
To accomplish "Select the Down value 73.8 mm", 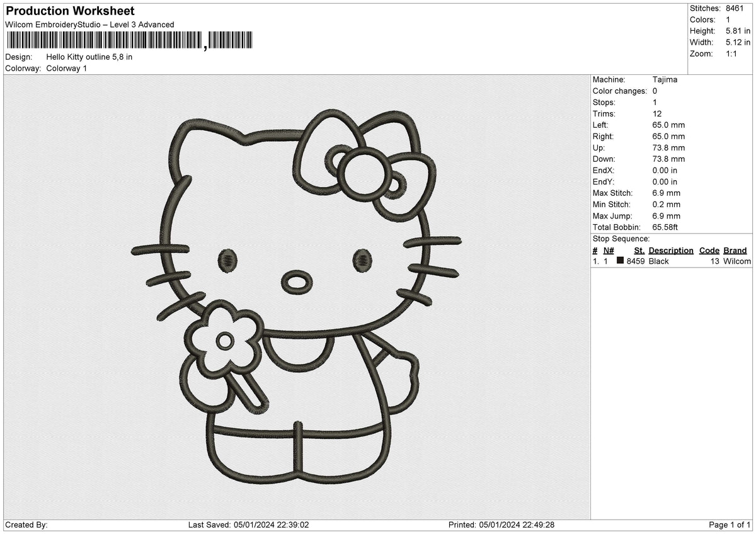I will point(669,159).
